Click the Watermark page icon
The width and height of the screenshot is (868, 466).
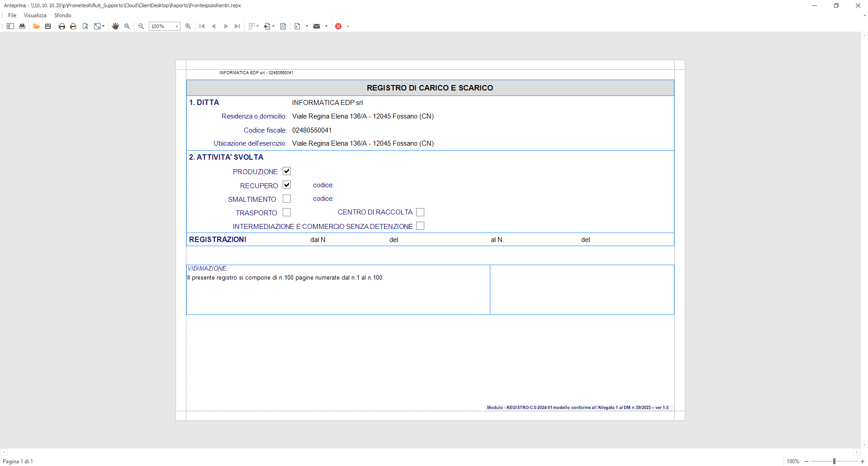(283, 26)
